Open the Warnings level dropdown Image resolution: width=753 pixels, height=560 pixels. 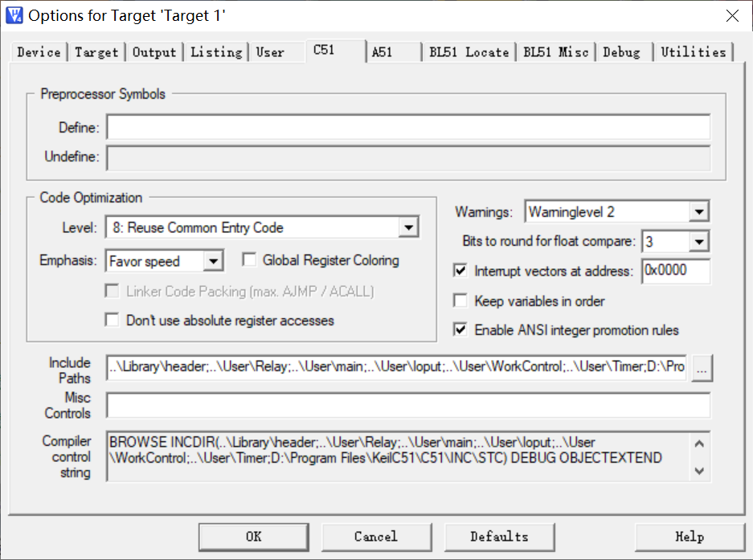click(x=699, y=212)
